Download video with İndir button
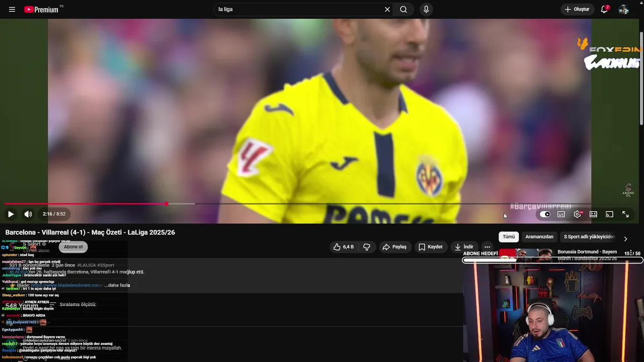Image resolution: width=644 pixels, height=362 pixels. [x=464, y=247]
